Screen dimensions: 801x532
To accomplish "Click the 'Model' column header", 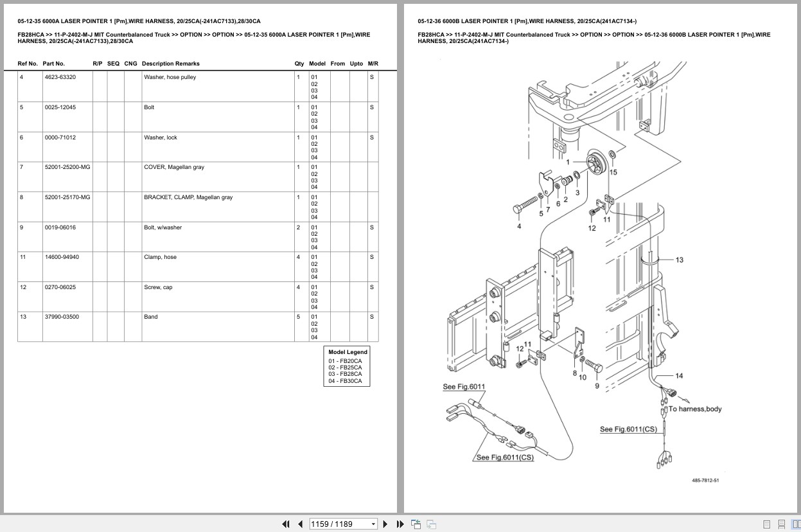I will 317,64.
